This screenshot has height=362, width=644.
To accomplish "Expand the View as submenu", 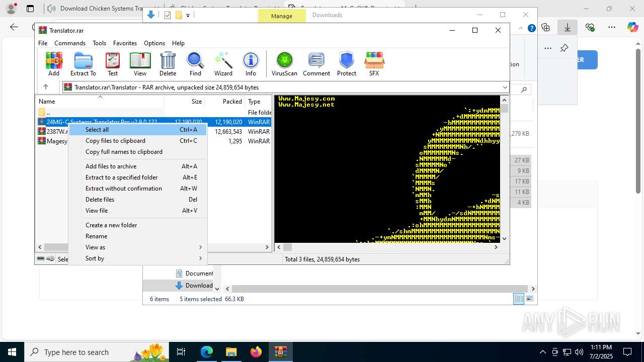I will 138,247.
